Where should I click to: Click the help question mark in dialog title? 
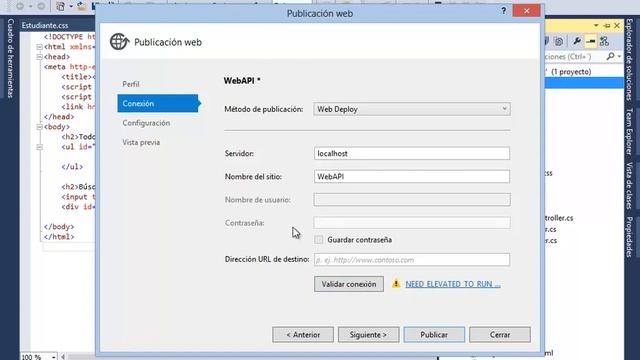click(503, 11)
